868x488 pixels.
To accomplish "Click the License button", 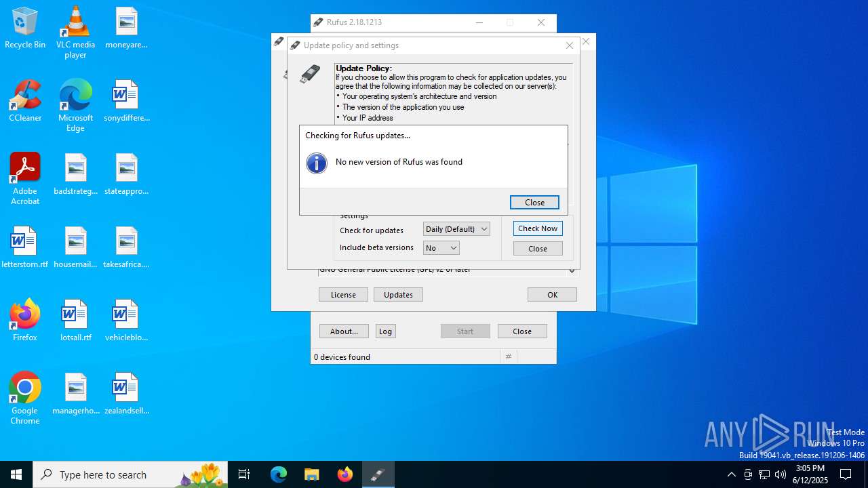I will [x=343, y=294].
